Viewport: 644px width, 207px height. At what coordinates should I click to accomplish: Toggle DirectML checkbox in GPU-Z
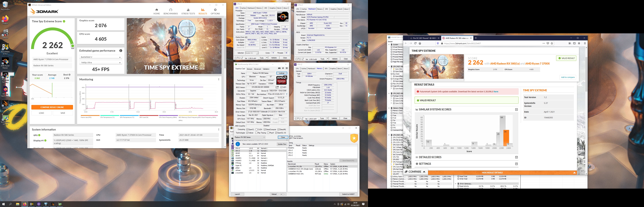(x=278, y=130)
